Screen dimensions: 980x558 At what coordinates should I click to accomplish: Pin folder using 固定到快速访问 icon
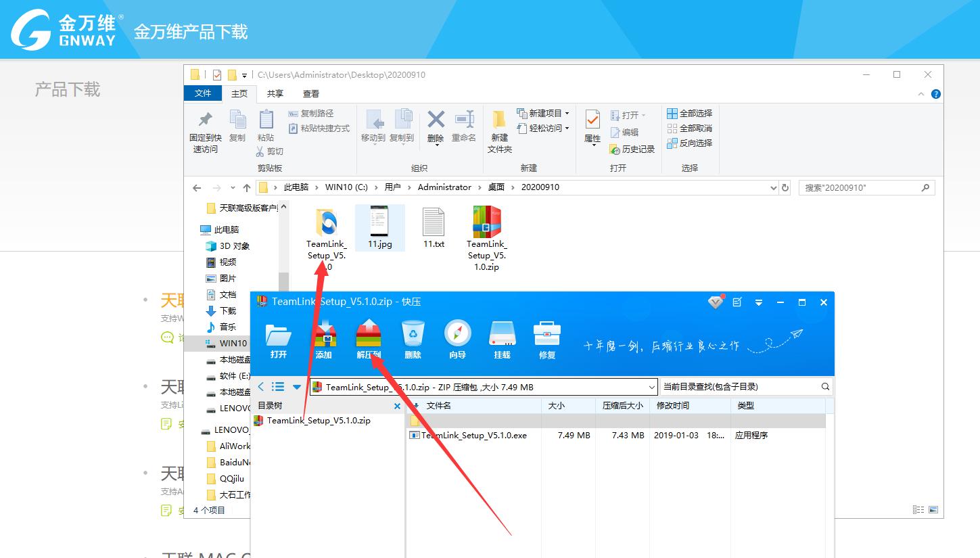205,131
